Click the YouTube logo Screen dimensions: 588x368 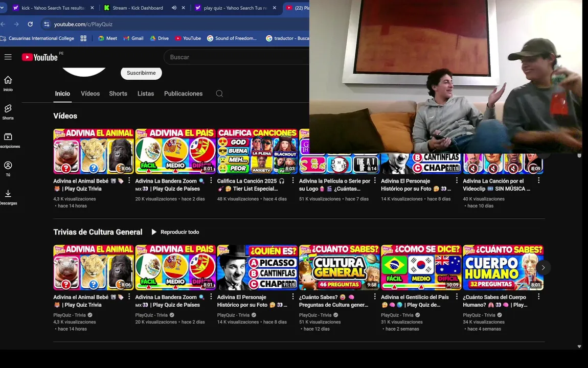coord(40,57)
